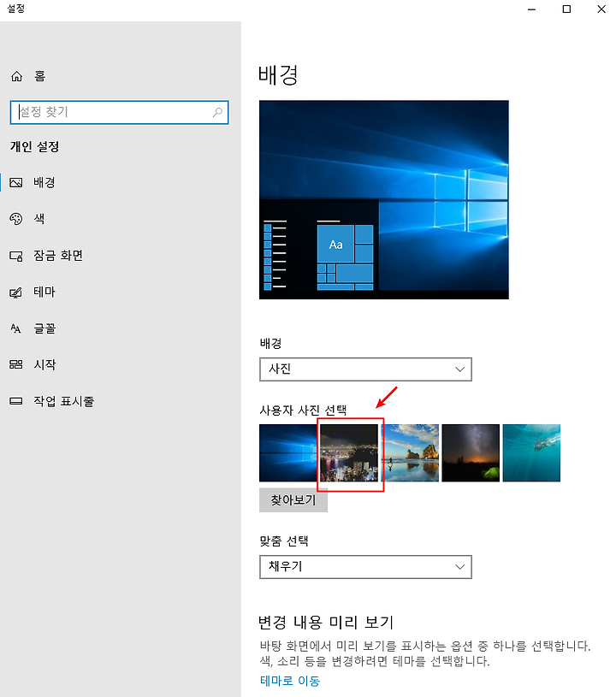
Task: Maximize the 설정 window
Action: pos(566,9)
